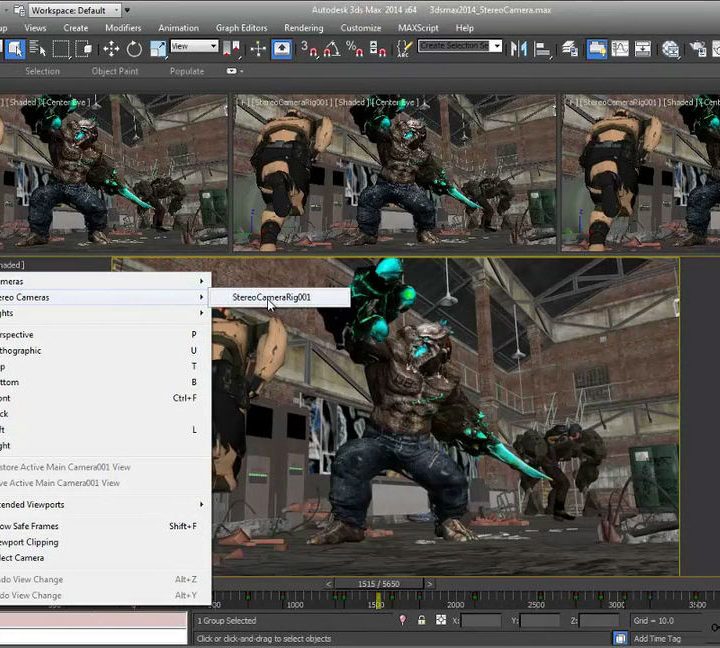This screenshot has width=720, height=648.
Task: Open Select by Name tool
Action: pos(38,49)
